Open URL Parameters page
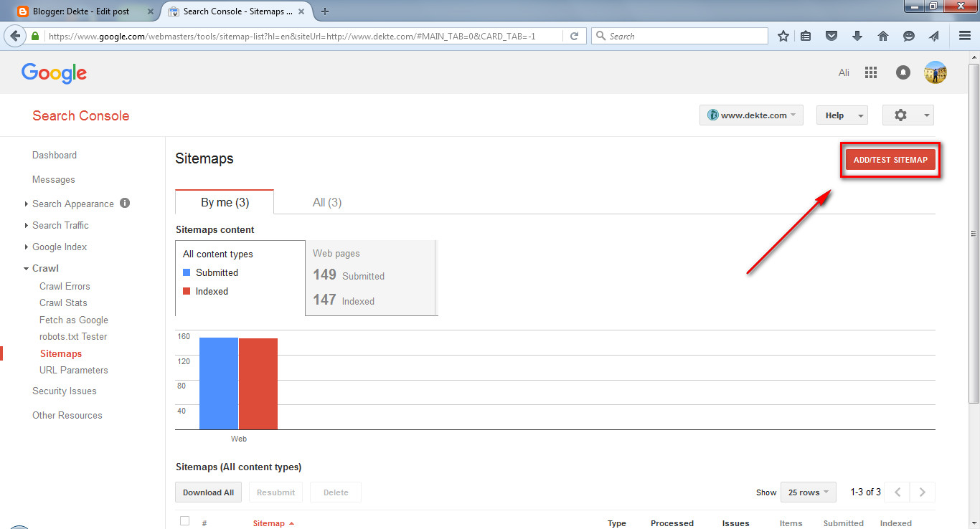 (x=74, y=370)
